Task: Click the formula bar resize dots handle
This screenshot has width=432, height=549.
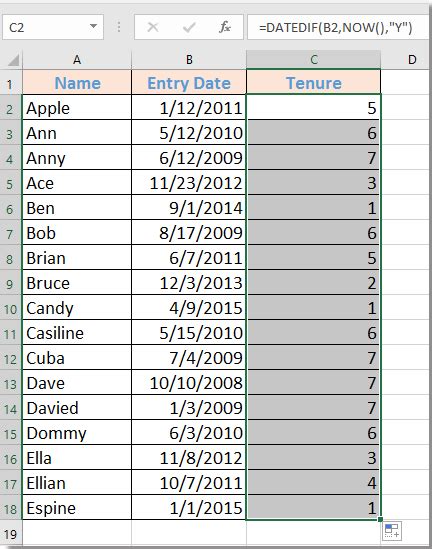Action: (x=119, y=27)
